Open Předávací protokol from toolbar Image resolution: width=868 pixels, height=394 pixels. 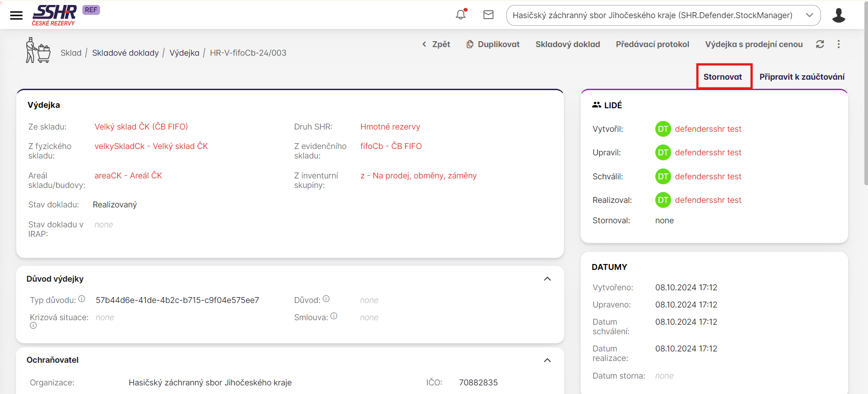click(652, 44)
